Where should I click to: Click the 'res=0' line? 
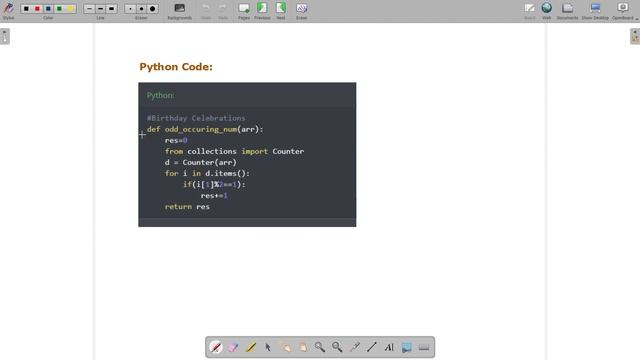point(176,140)
